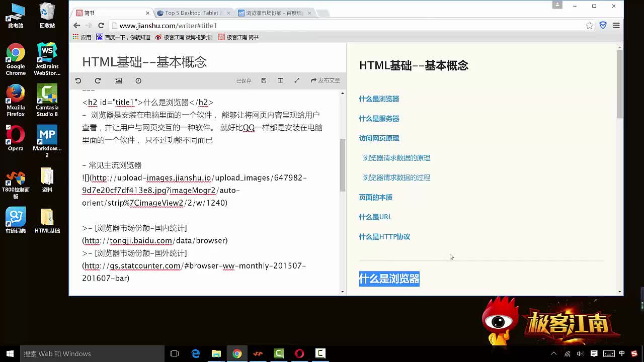Enter fullscreen with the expand arrows icon
Viewport: 644px width, 362px height.
(297, 80)
